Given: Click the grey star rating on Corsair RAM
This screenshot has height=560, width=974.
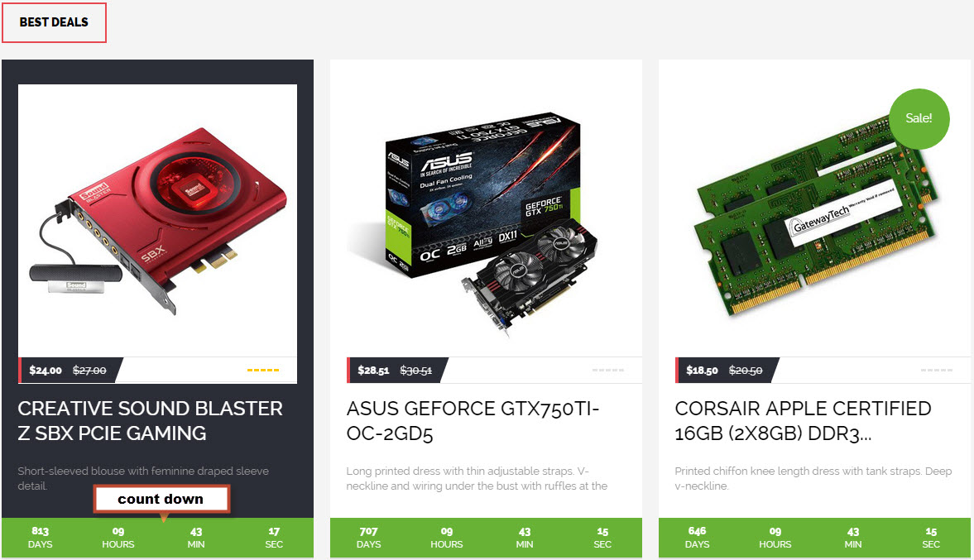Looking at the screenshot, I should point(937,370).
